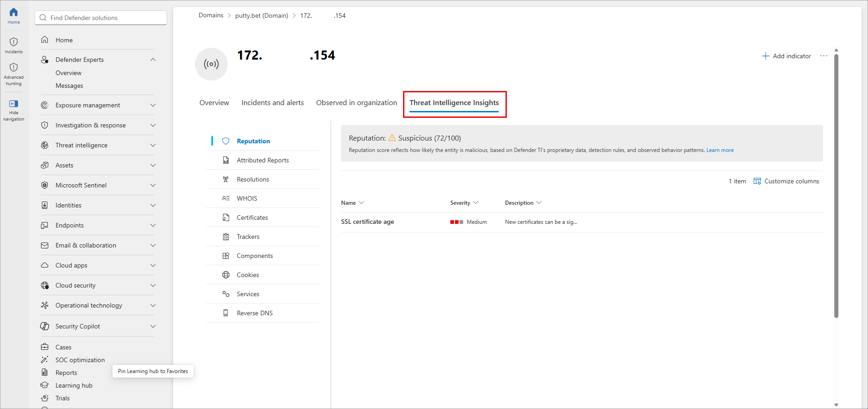Open Overview under Defender Experts

(69, 73)
